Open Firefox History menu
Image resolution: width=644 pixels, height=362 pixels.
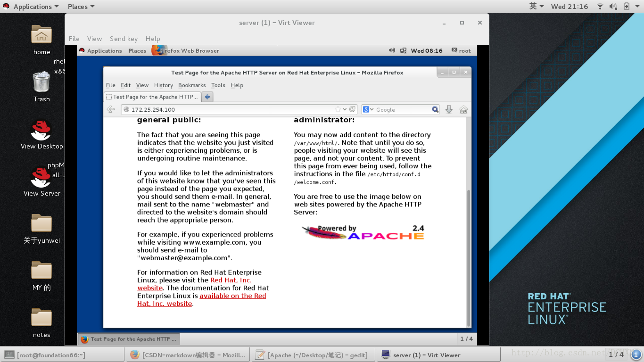point(164,85)
